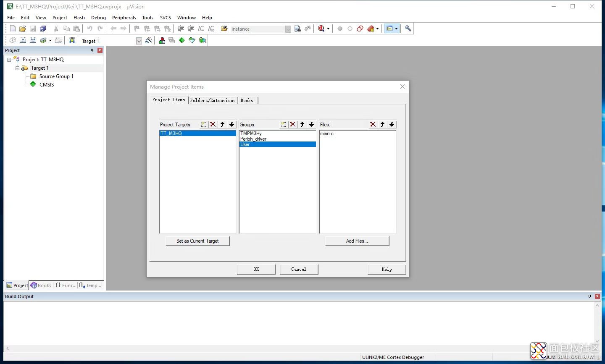Open the Target 1 selection dropdown

point(139,41)
